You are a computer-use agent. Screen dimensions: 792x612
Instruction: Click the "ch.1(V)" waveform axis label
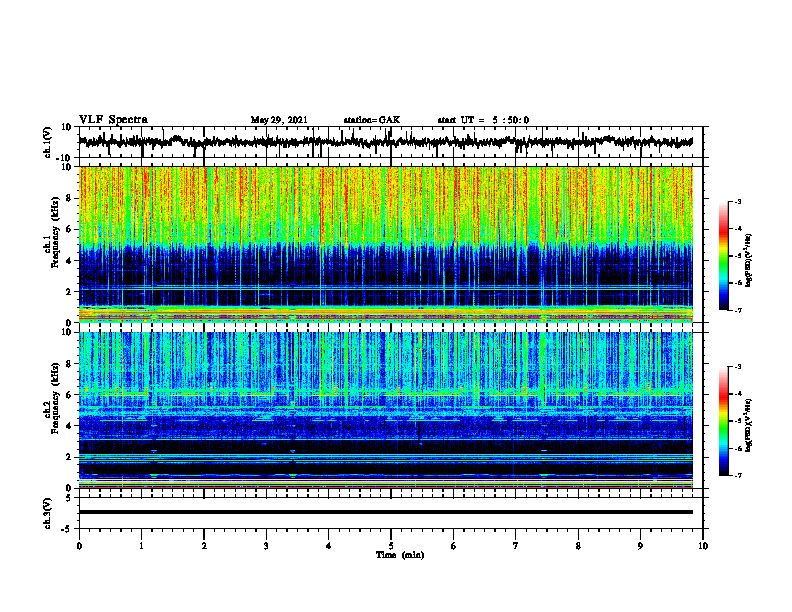click(x=48, y=142)
